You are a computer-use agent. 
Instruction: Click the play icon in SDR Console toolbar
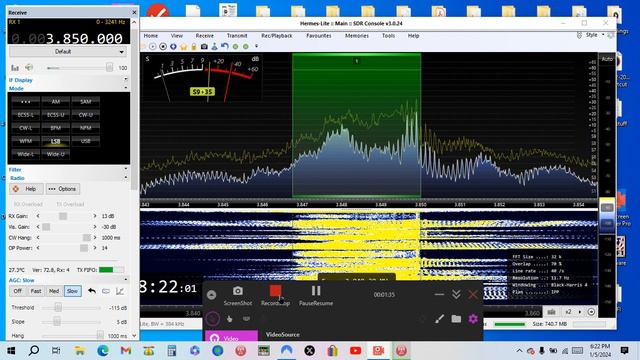[x=152, y=47]
